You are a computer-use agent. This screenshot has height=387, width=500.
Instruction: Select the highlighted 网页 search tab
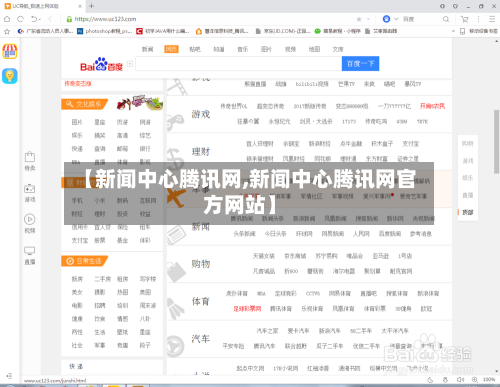(171, 49)
